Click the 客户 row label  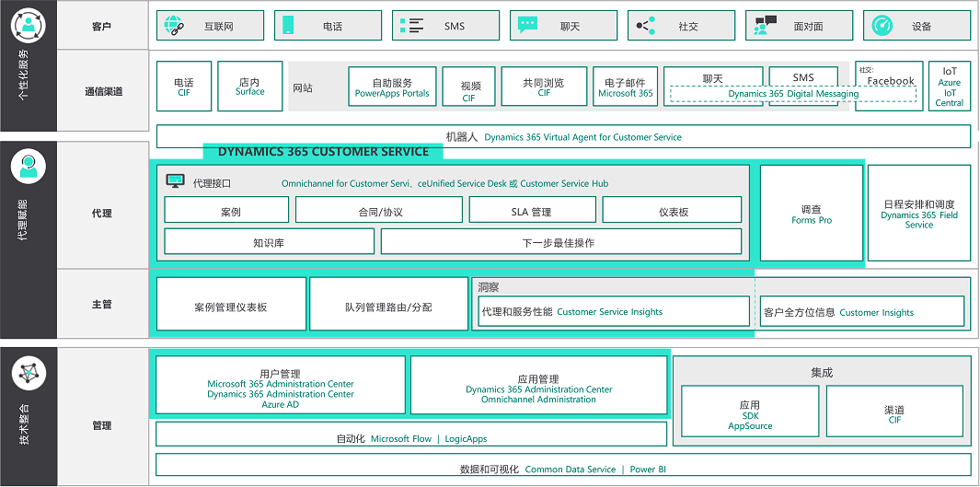(x=101, y=27)
